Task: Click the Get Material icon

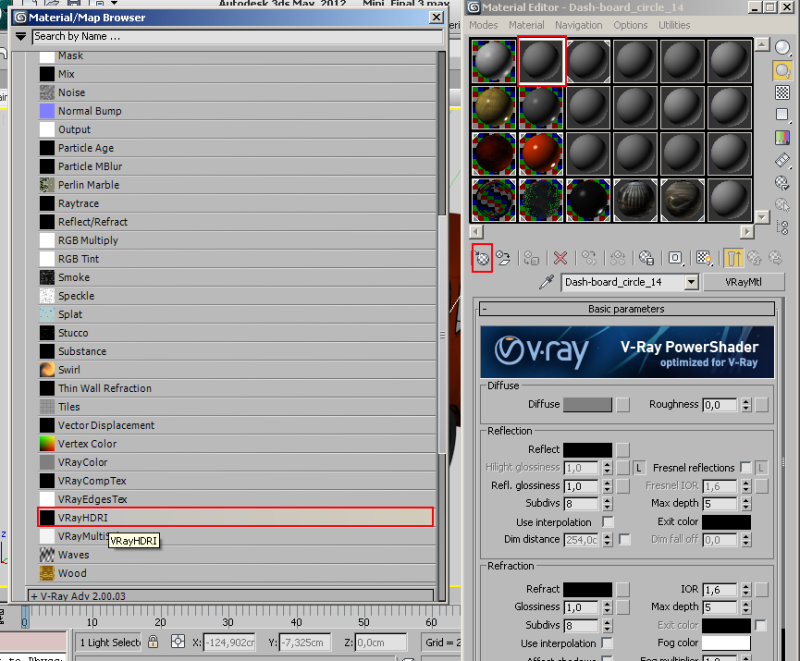Action: [x=482, y=258]
